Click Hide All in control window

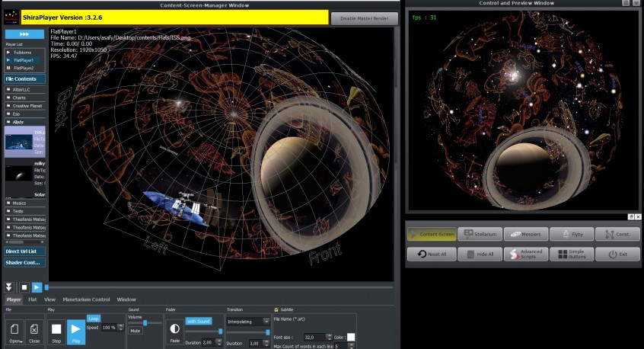coord(480,254)
